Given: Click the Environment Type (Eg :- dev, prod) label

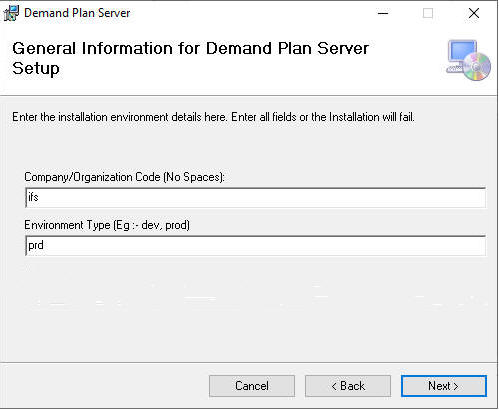Looking at the screenshot, I should (107, 225).
